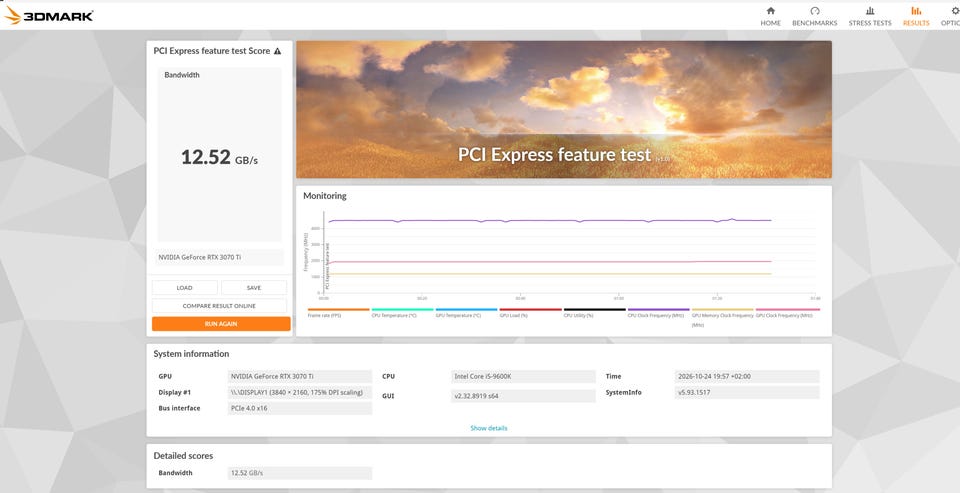Click the Detailed scores bandwidth value
This screenshot has height=493, width=960.
coord(299,473)
